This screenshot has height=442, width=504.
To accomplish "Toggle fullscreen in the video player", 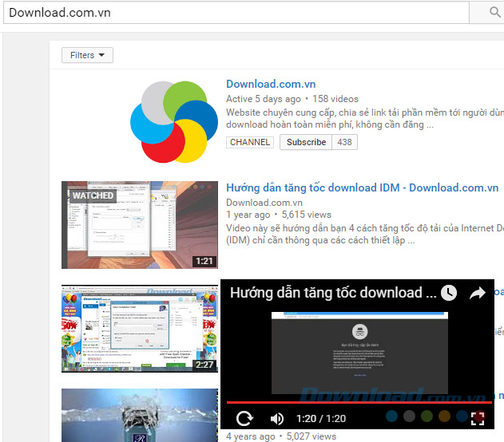I will point(478,419).
